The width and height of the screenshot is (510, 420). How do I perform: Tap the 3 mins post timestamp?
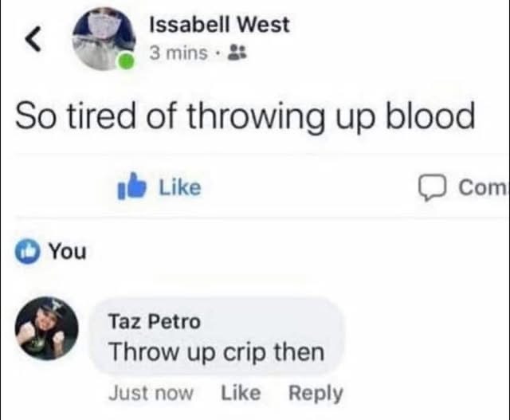[178, 53]
